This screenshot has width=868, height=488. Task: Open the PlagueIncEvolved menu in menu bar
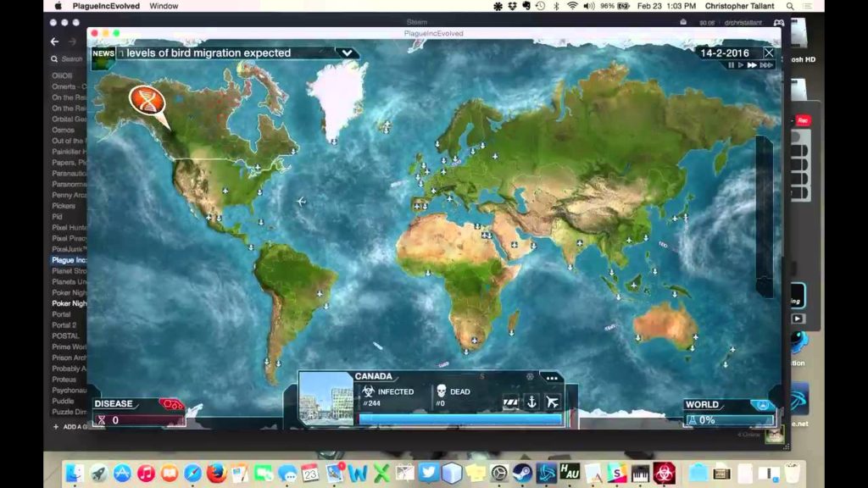pyautogui.click(x=106, y=6)
